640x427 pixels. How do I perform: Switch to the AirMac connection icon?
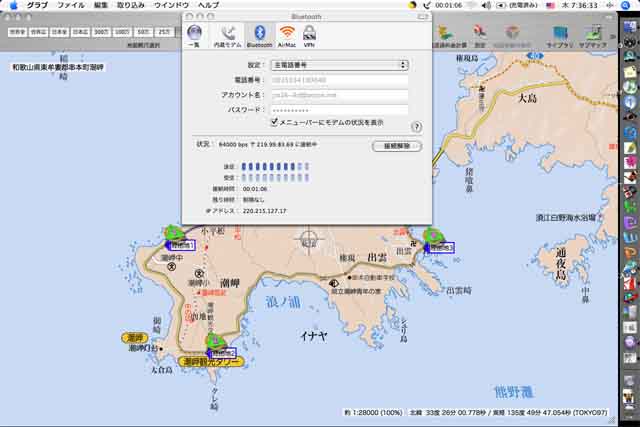click(x=287, y=36)
